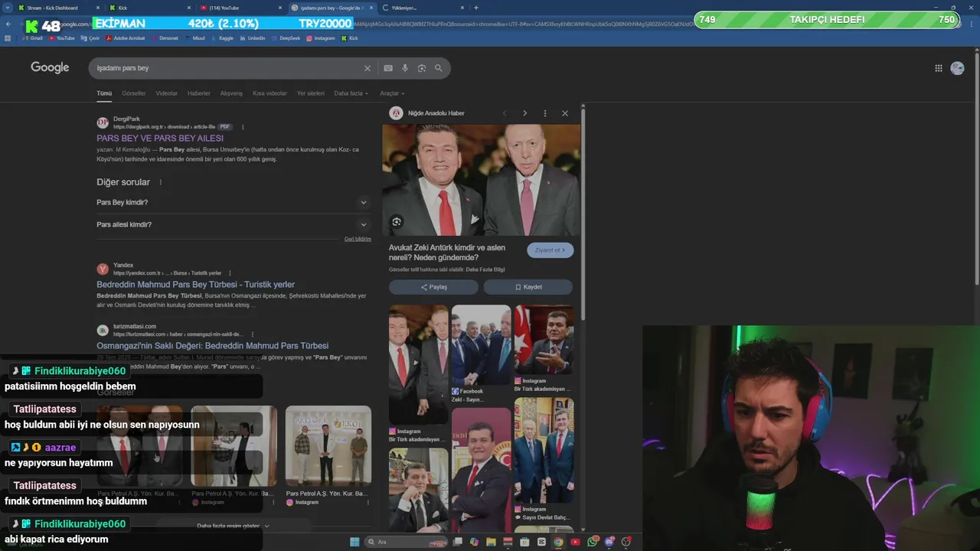Switch to Kısa videolar tab
Viewport: 980px width, 551px height.
(x=269, y=93)
